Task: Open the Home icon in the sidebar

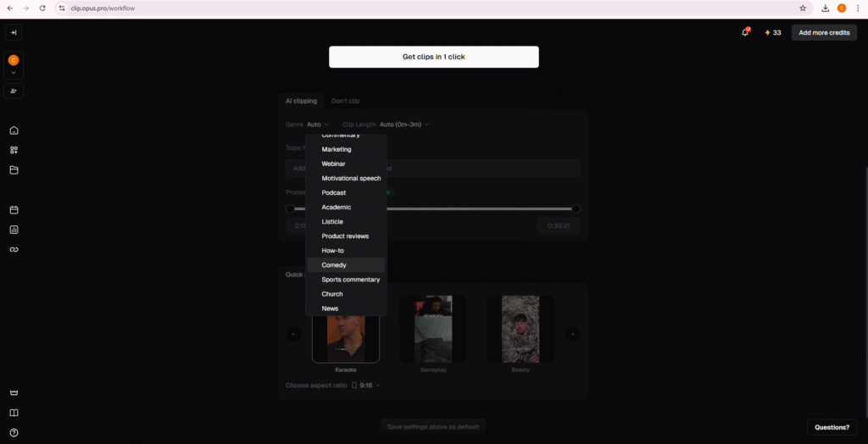Action: tap(14, 130)
